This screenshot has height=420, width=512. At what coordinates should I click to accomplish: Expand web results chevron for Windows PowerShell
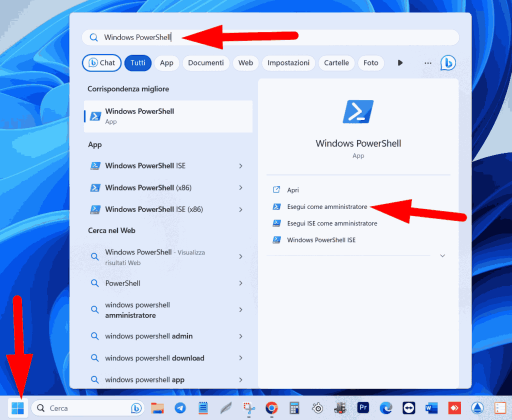[240, 256]
